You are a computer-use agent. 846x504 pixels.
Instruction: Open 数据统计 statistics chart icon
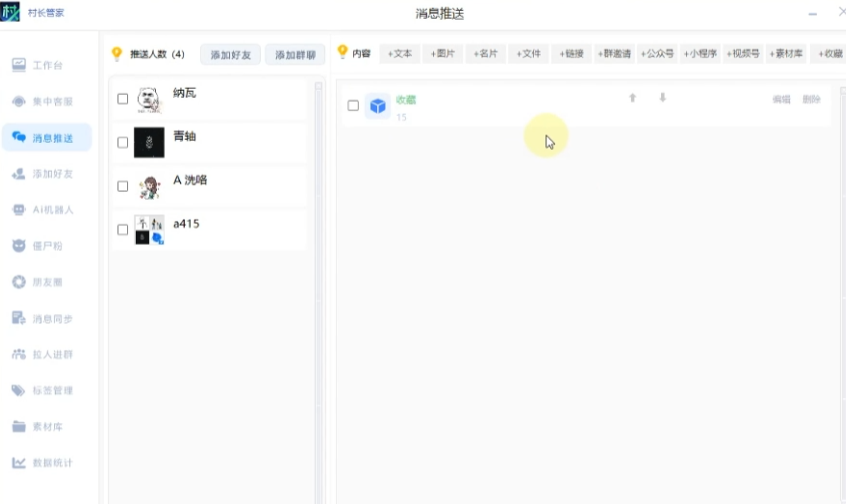tap(19, 463)
